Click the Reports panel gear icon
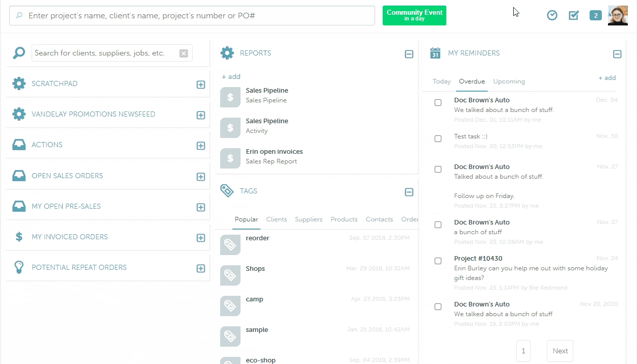 (x=227, y=52)
